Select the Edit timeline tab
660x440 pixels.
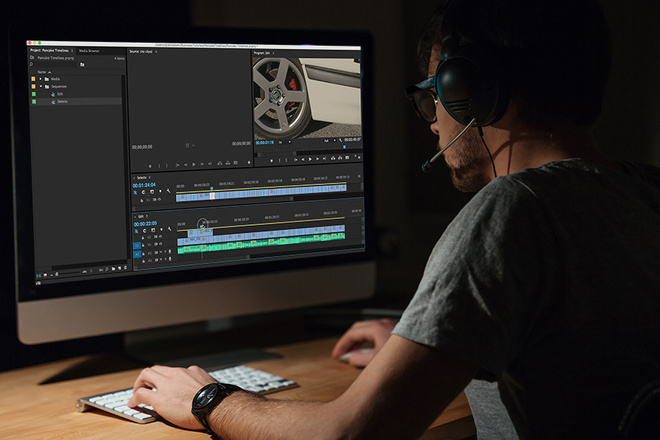[x=141, y=216]
